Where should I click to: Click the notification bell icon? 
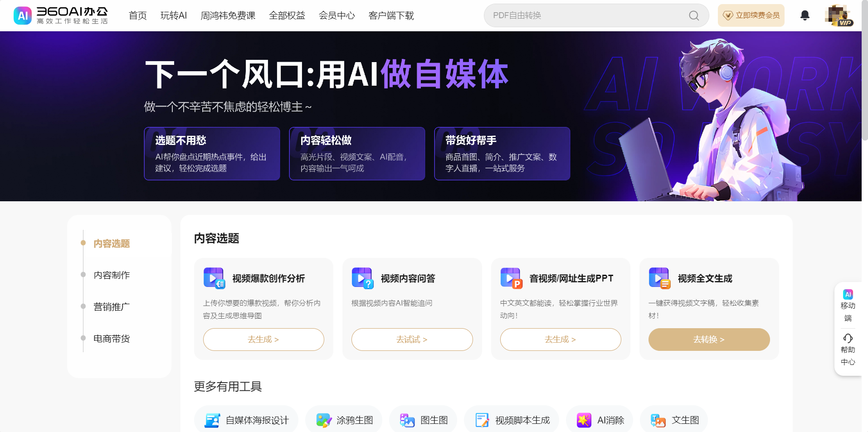click(x=805, y=15)
